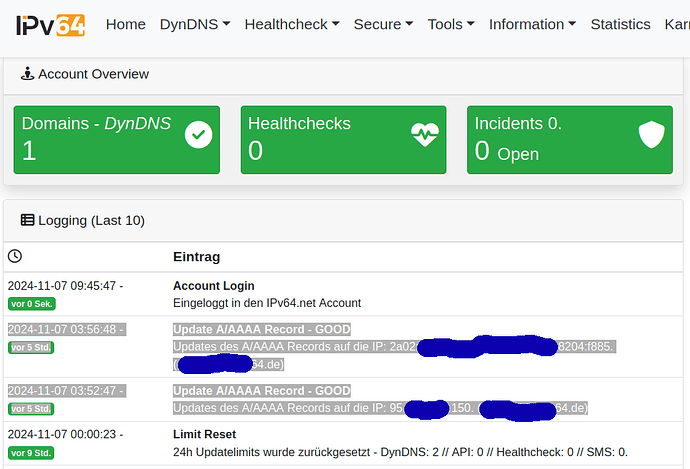The height and width of the screenshot is (469, 690).
Task: Click the 'vor 5 Std.' badge of 03:52:47 entry
Action: coord(31,409)
